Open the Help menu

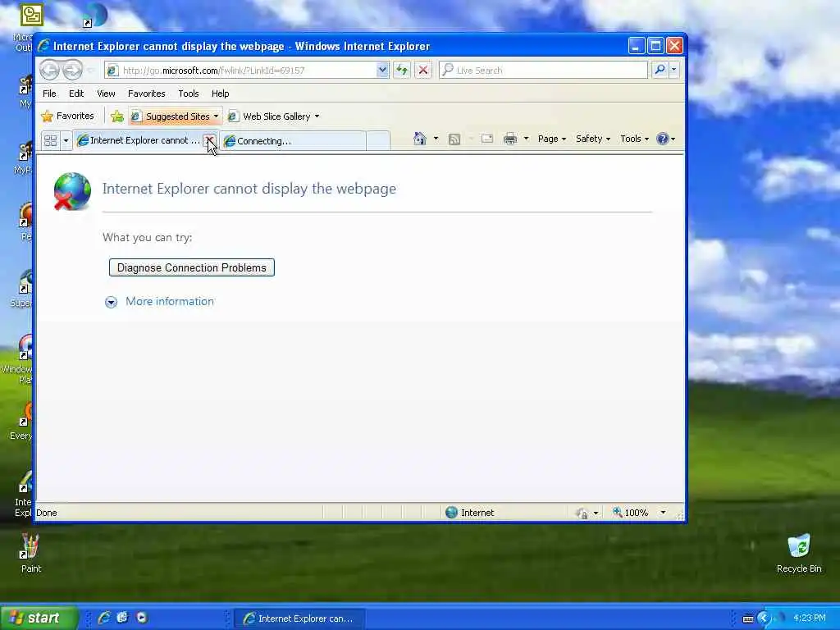pyautogui.click(x=220, y=94)
